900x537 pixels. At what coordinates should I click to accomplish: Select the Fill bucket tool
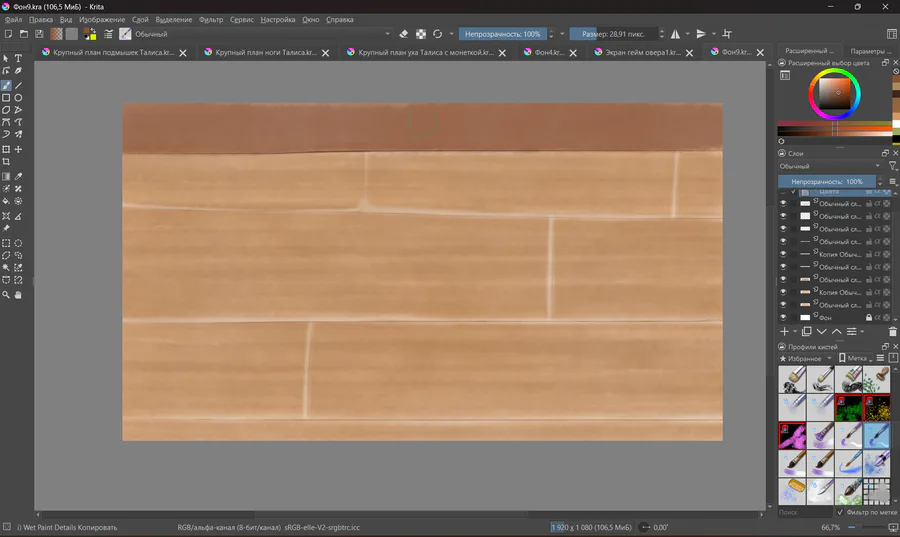(6, 201)
